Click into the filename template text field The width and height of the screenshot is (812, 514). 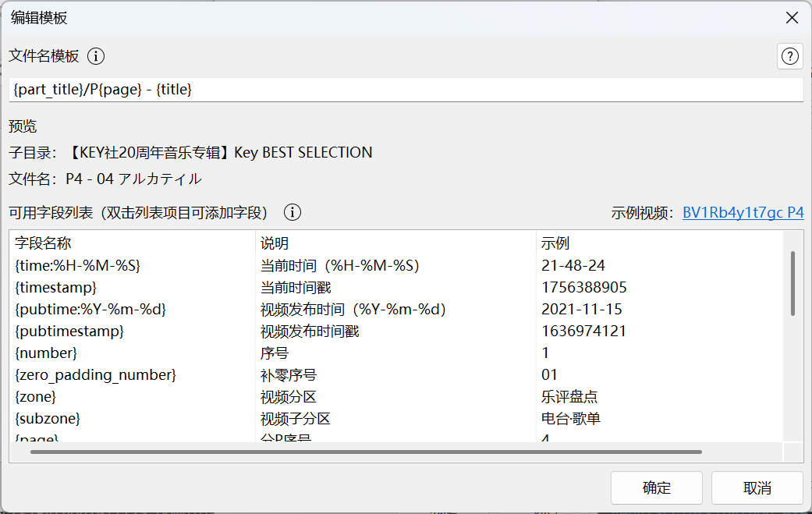(406, 90)
